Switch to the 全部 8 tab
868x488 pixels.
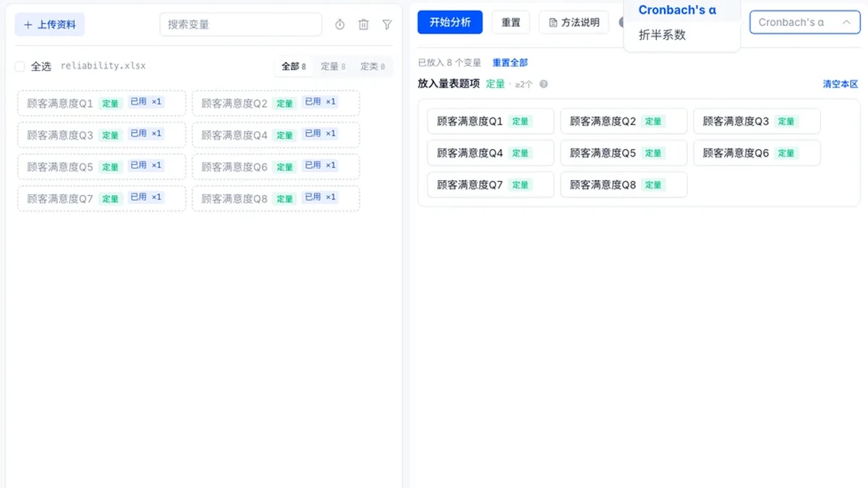click(294, 67)
